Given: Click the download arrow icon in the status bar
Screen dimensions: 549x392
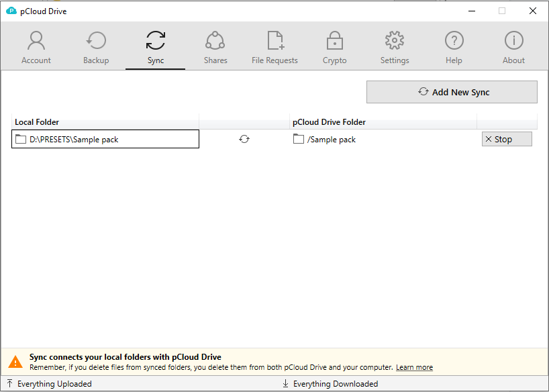Looking at the screenshot, I should 285,383.
